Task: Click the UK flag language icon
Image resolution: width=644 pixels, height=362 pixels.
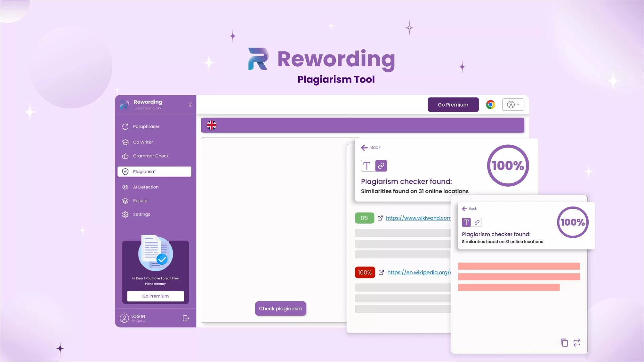Action: coord(212,125)
